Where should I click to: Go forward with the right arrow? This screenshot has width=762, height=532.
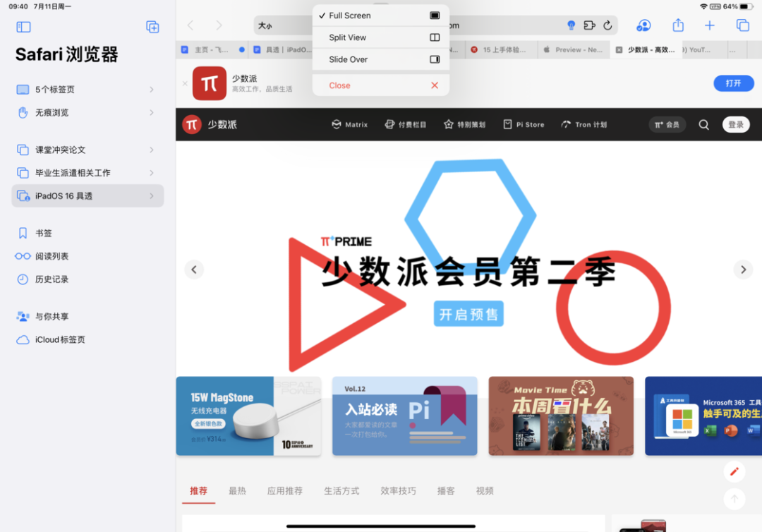219,25
